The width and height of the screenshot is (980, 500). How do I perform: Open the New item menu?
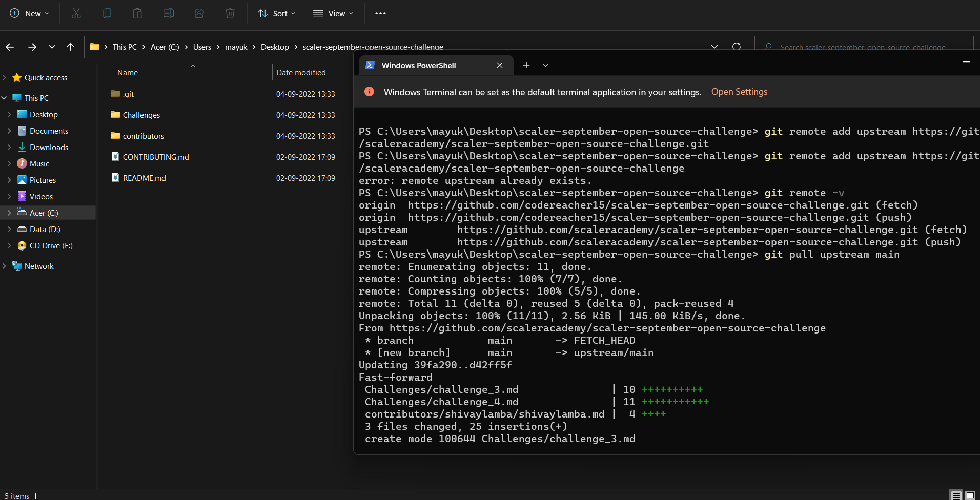click(x=29, y=13)
